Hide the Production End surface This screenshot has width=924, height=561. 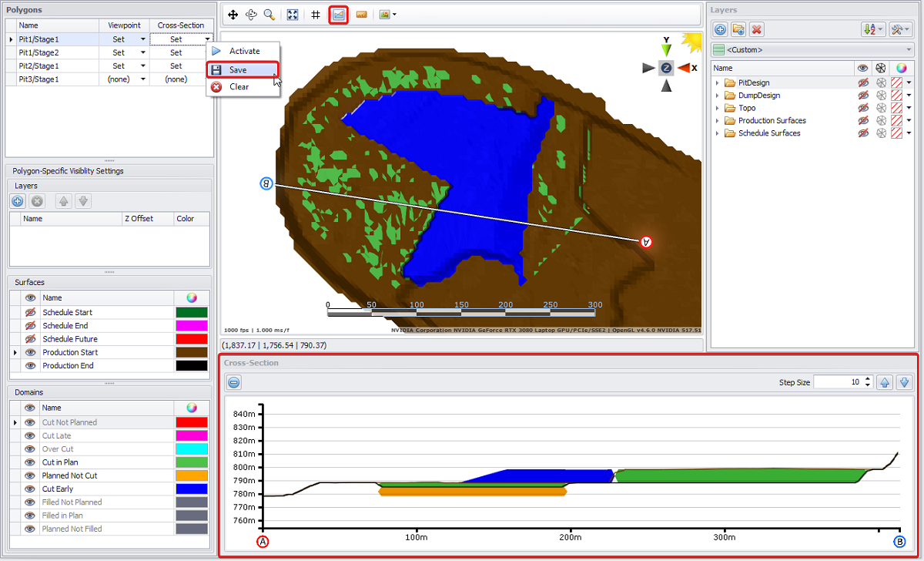tap(31, 365)
